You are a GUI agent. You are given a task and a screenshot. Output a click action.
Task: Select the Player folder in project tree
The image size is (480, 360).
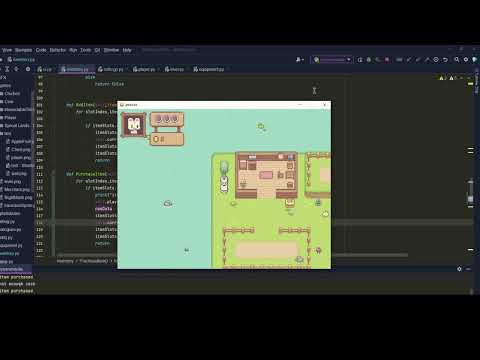pyautogui.click(x=8, y=118)
